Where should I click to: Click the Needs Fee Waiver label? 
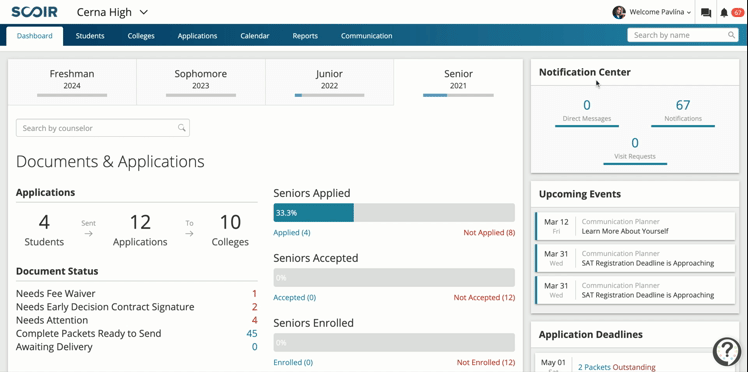pyautogui.click(x=56, y=294)
